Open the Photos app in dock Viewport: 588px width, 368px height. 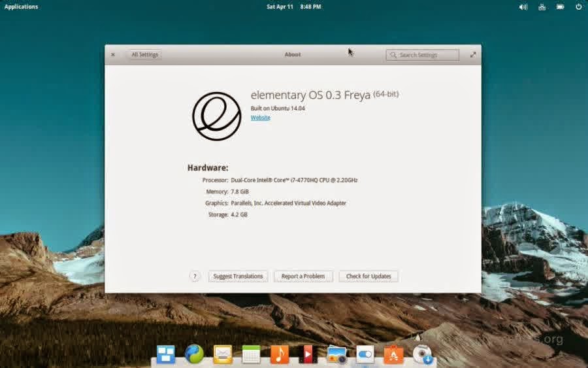pyautogui.click(x=336, y=355)
